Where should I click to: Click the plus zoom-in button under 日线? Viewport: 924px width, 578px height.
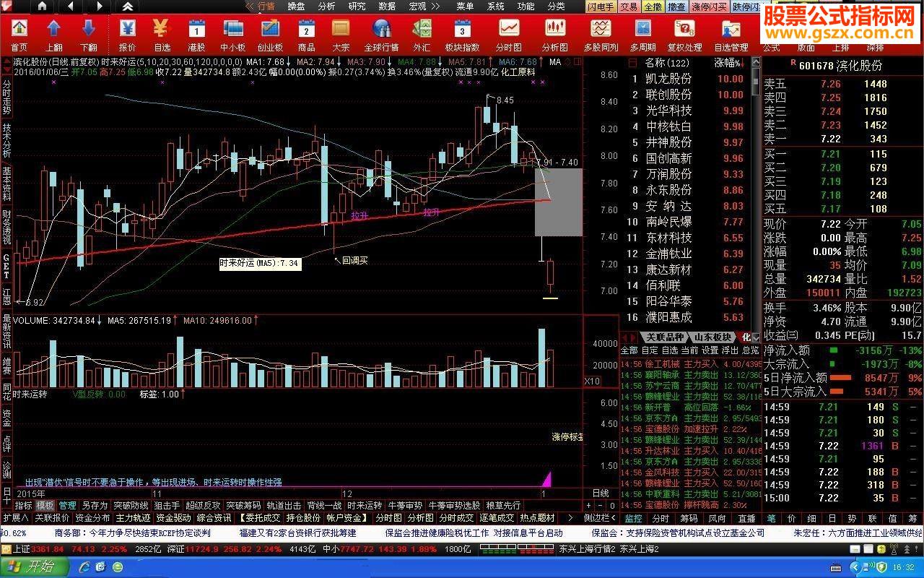(x=588, y=506)
